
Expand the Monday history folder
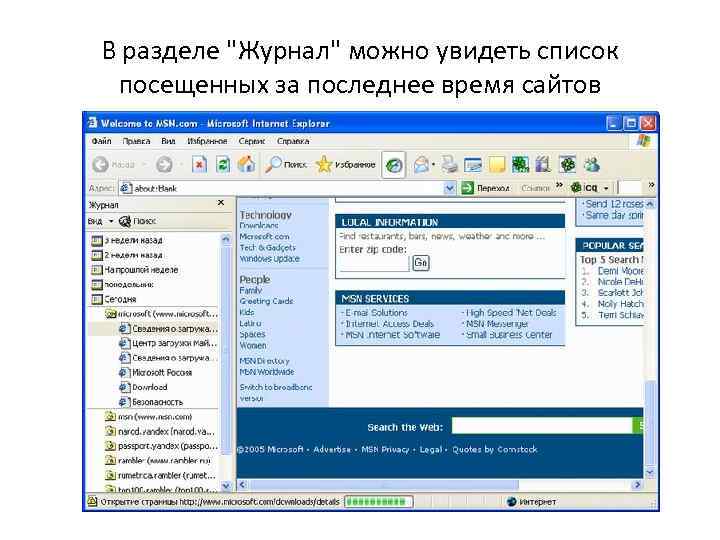tap(123, 284)
